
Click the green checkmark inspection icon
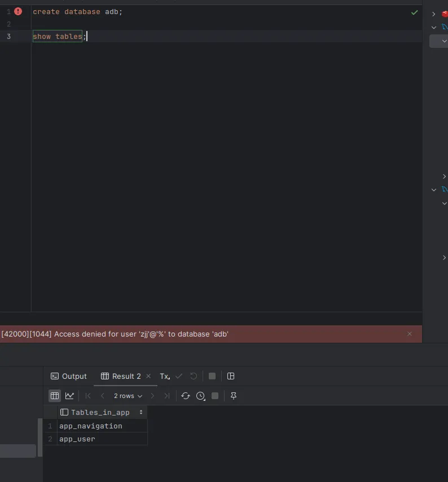click(x=415, y=12)
